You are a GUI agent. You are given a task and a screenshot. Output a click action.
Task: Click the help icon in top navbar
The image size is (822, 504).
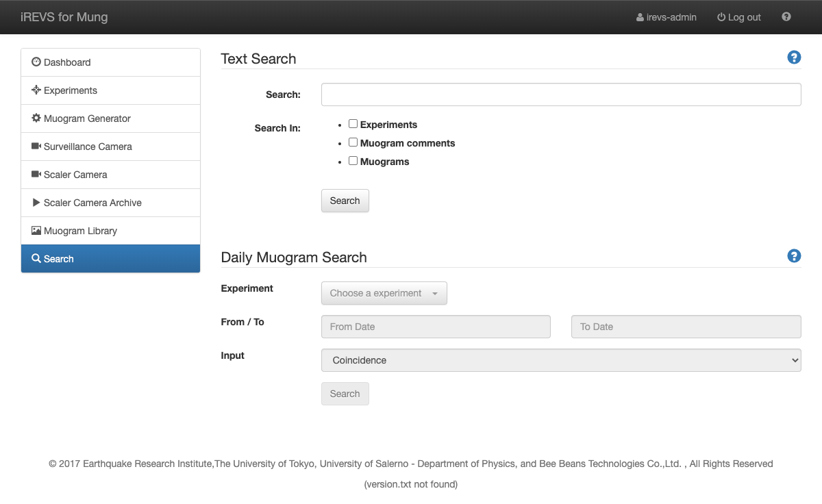786,17
